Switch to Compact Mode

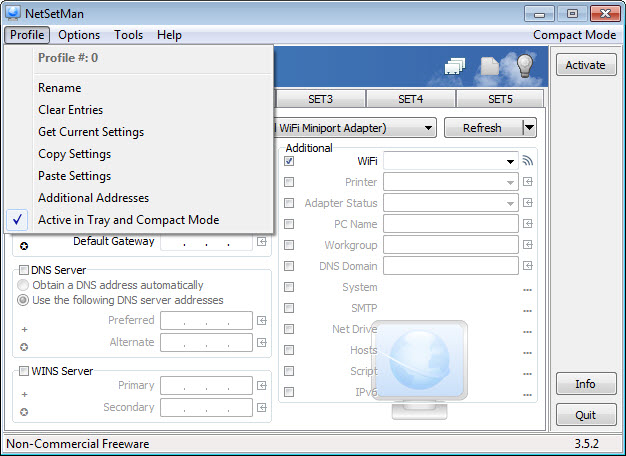574,35
